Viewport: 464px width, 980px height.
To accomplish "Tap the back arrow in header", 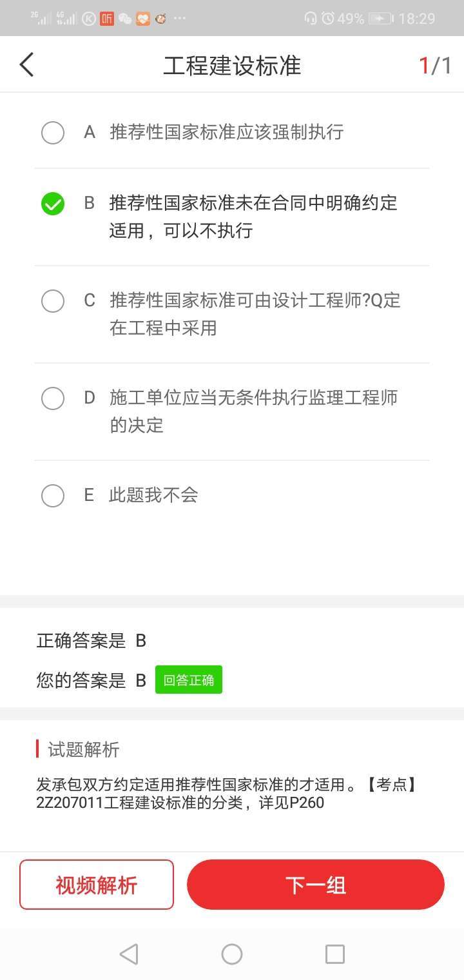I will pyautogui.click(x=26, y=65).
